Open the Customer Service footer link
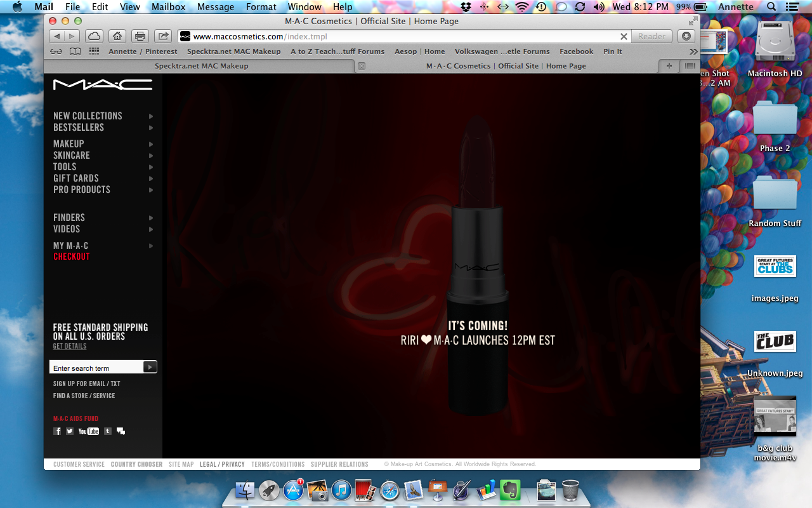 [x=79, y=464]
